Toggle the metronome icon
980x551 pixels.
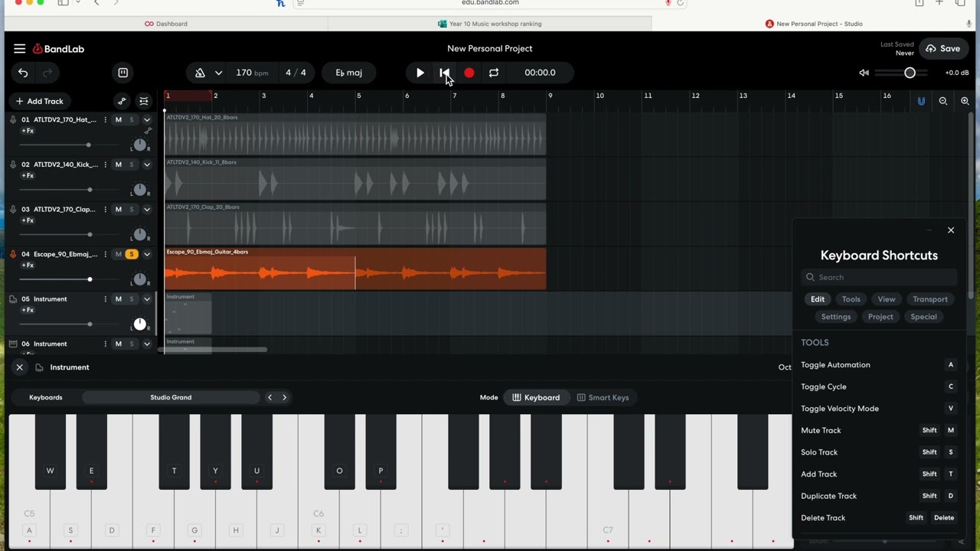tap(200, 73)
